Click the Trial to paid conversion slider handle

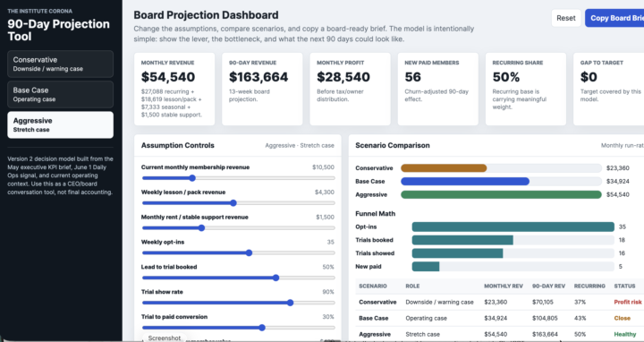click(x=262, y=328)
